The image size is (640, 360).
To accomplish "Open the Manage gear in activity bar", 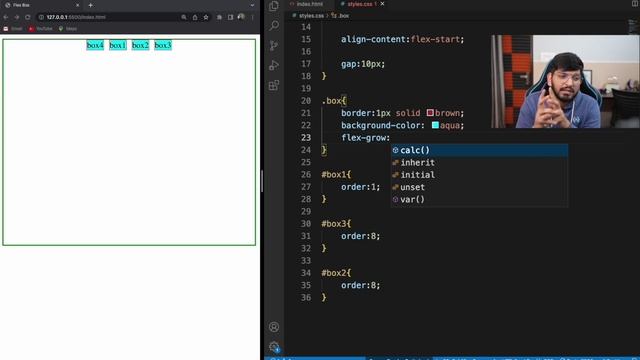I will (274, 347).
